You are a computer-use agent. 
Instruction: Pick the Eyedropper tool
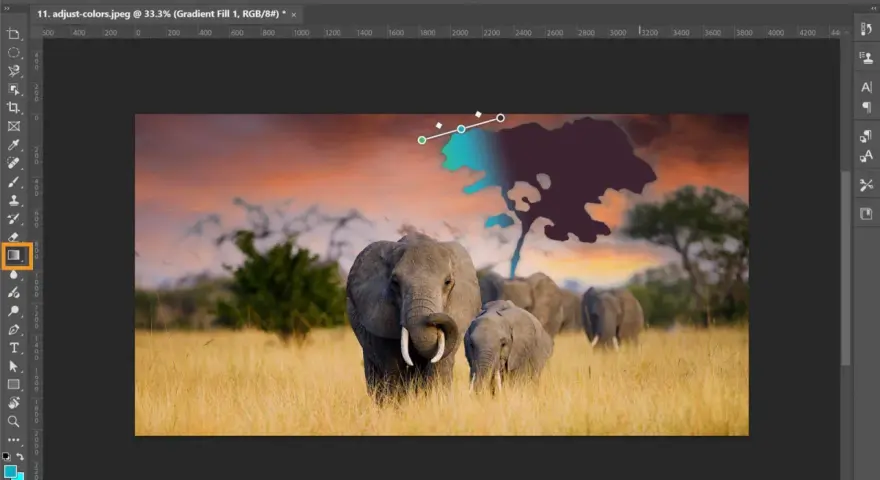pyautogui.click(x=13, y=145)
